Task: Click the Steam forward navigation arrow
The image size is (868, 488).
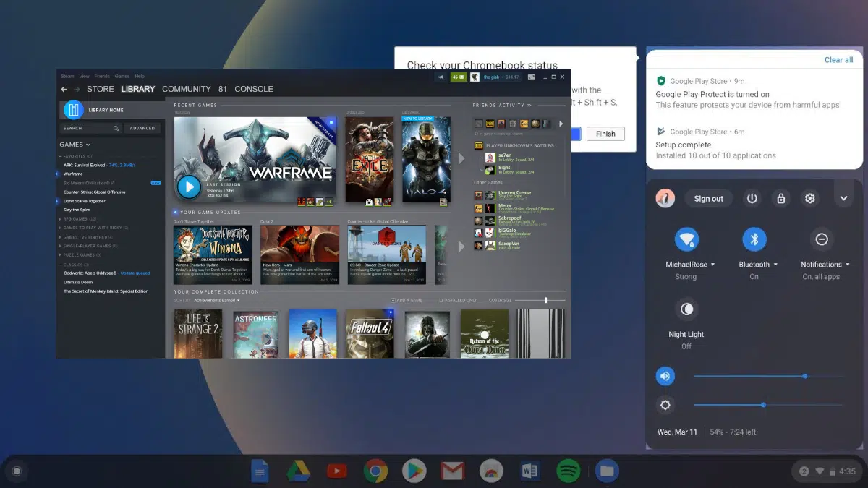Action: pos(77,89)
